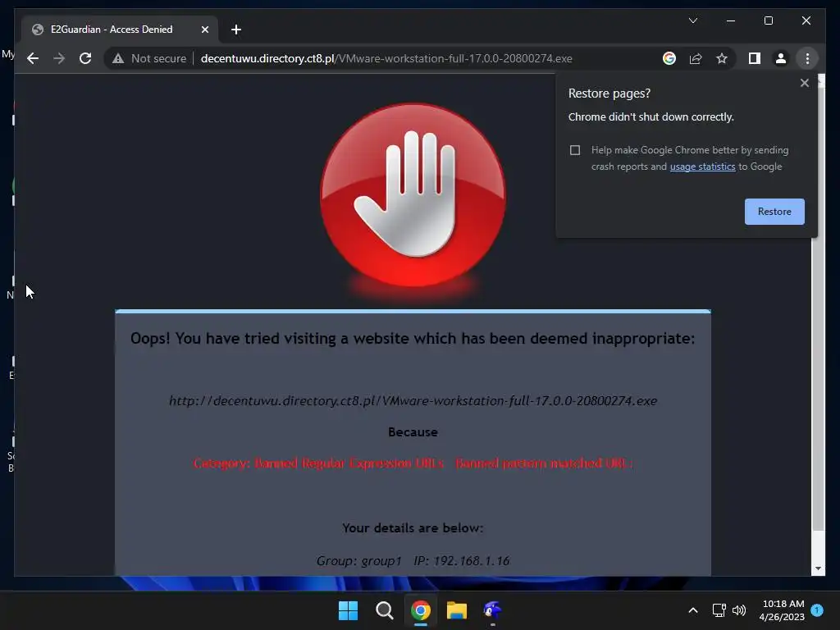Open the Chrome profile menu

click(x=781, y=58)
